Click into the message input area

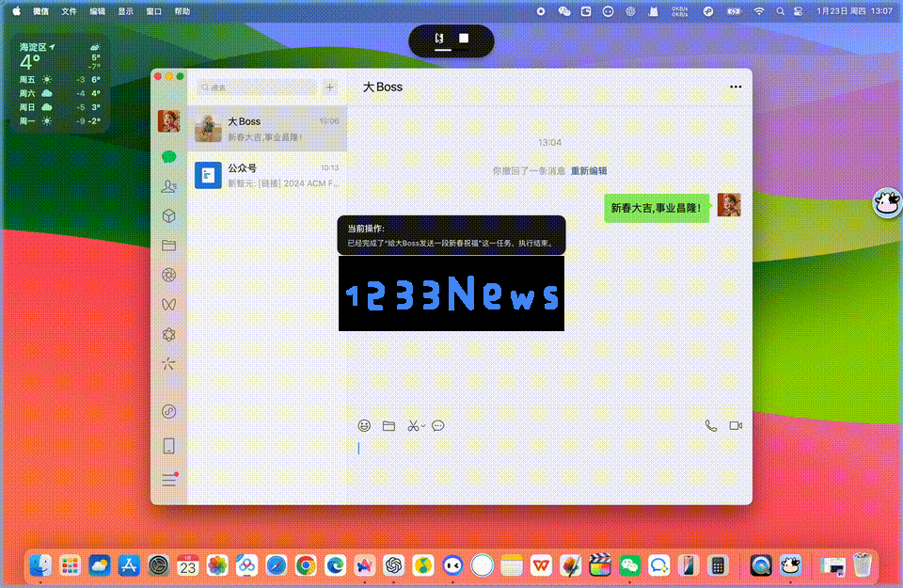(x=549, y=467)
